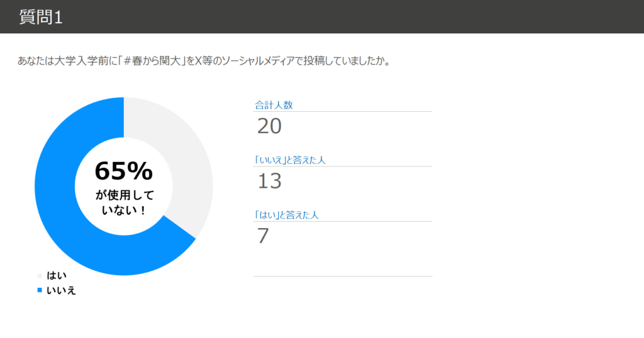Click the bottom divider line below 7

tap(343, 276)
